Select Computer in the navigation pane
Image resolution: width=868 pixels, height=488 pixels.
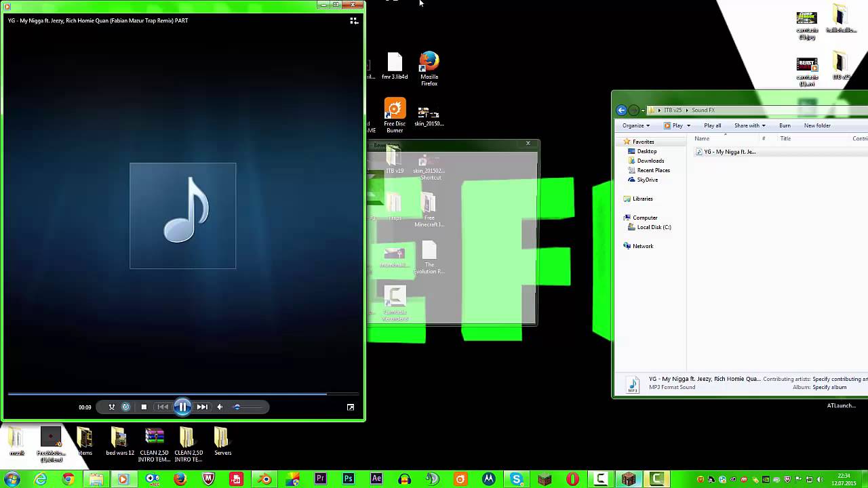click(x=645, y=218)
